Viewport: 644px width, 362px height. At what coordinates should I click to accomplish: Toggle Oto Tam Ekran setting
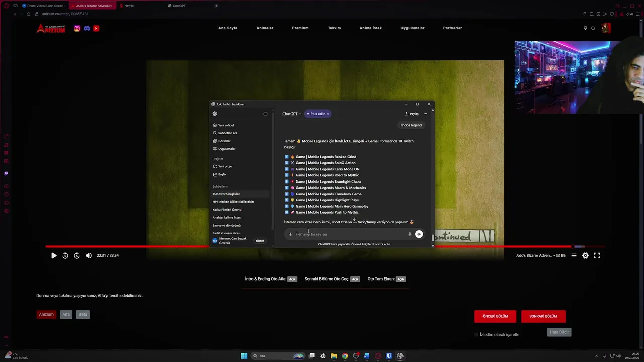(400, 279)
